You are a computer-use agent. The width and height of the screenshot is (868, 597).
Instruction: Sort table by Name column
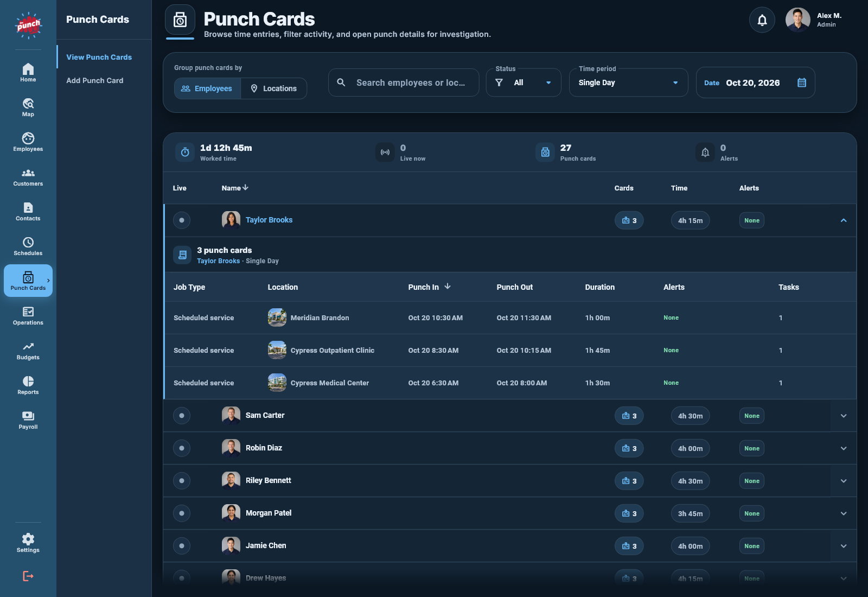click(235, 188)
